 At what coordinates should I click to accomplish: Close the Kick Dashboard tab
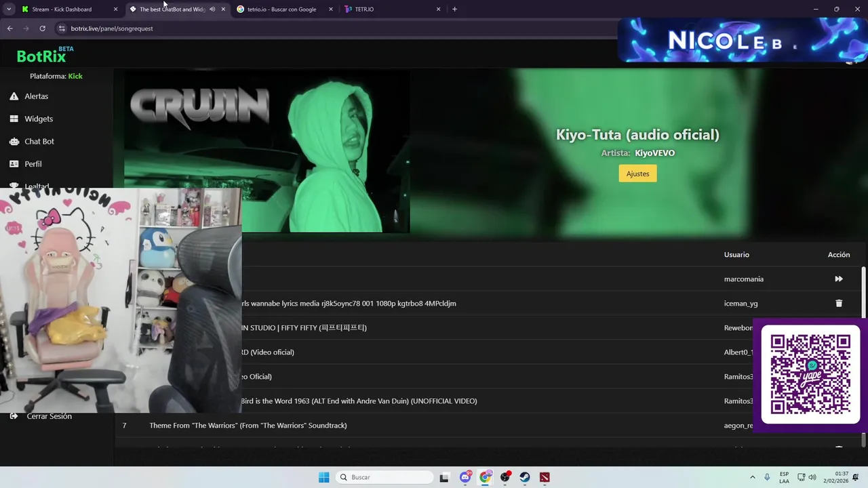click(x=115, y=9)
